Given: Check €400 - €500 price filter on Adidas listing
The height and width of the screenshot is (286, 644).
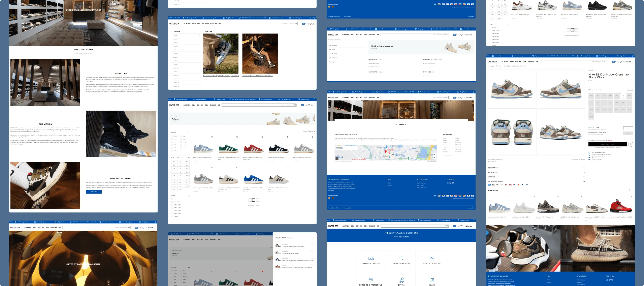Looking at the screenshot, I should point(172,211).
